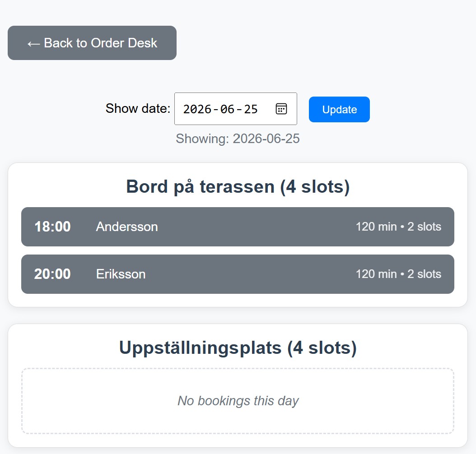Click Eriksson's '120 min • 2 slots' details
476x454 pixels.
coord(398,274)
